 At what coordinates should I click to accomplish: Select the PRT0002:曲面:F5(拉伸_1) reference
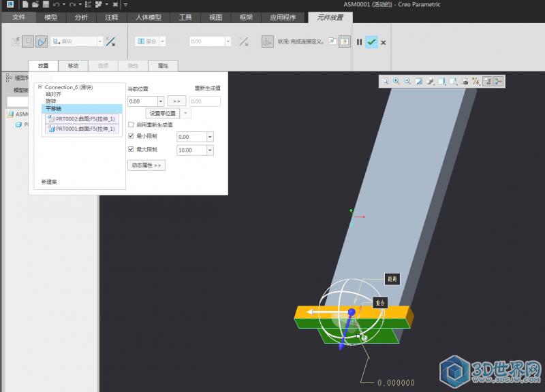(82, 118)
